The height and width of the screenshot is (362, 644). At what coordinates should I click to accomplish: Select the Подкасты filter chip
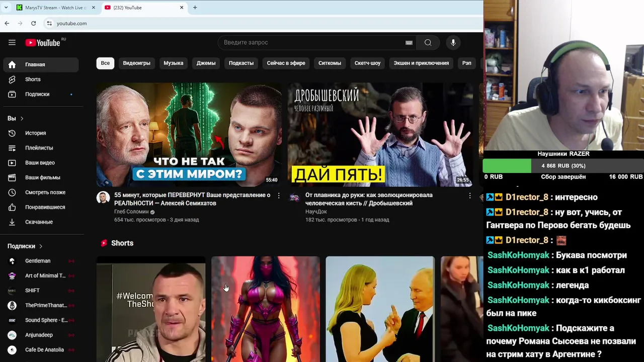[242, 63]
